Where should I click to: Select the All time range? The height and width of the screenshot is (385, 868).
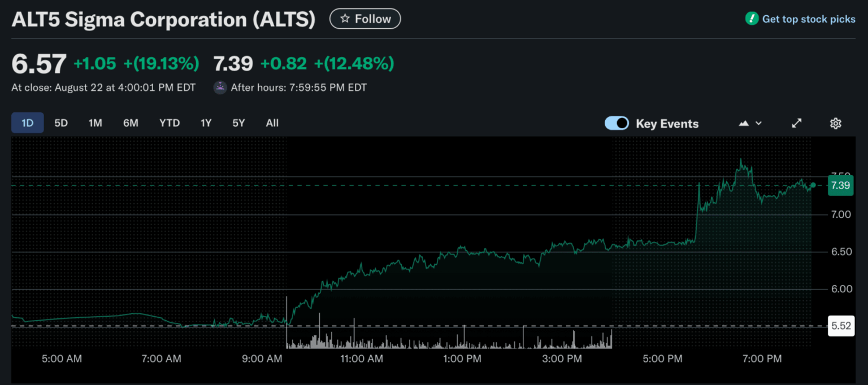272,123
